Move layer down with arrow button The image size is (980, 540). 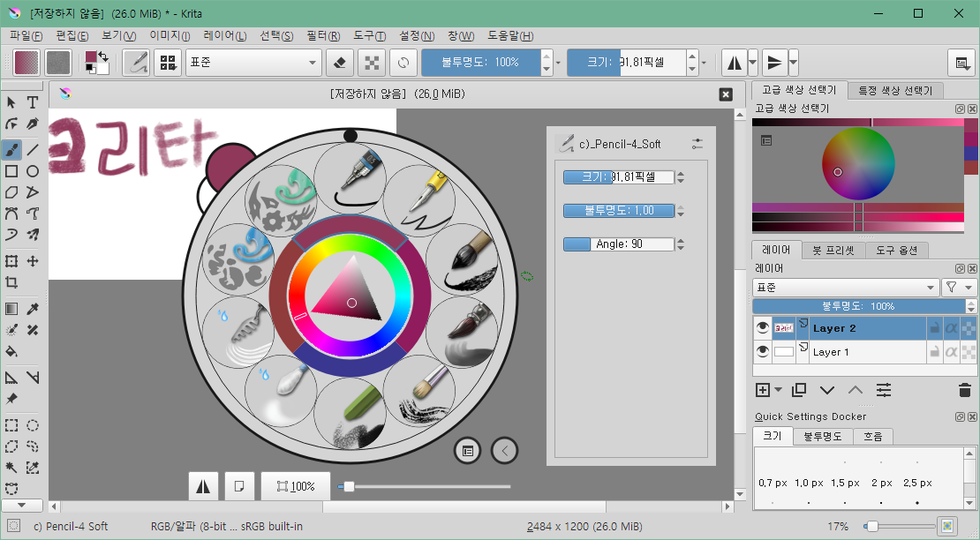tap(827, 391)
